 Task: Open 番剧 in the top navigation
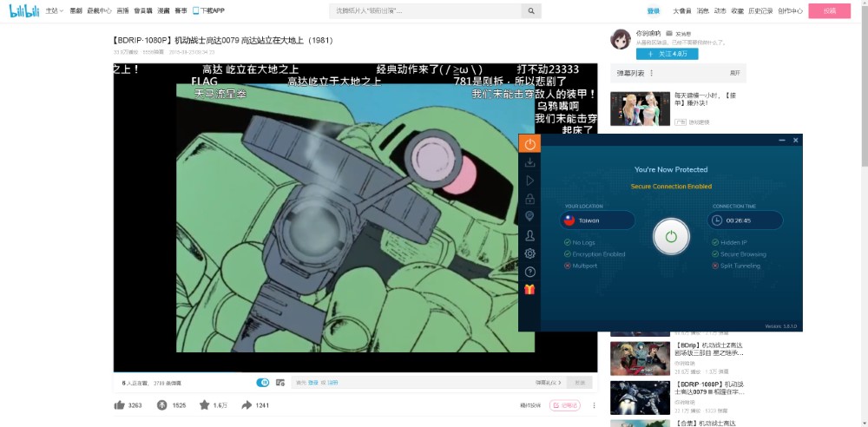coord(76,10)
